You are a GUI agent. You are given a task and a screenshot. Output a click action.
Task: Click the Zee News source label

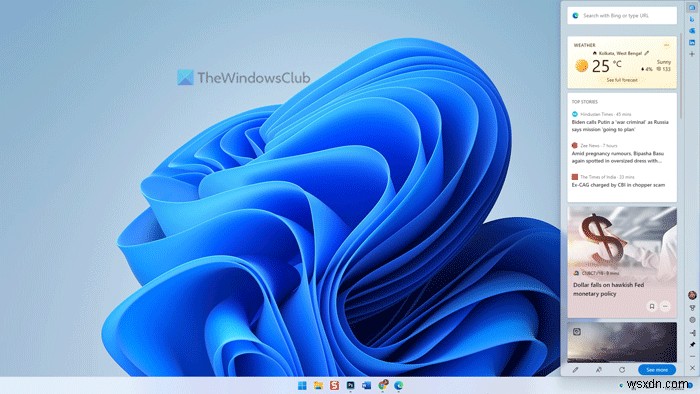coord(590,145)
